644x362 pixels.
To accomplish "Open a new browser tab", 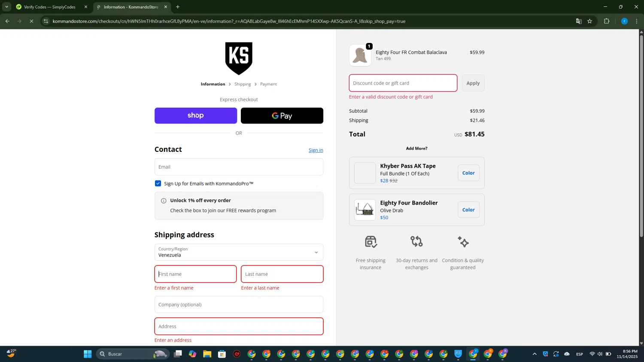I will pyautogui.click(x=178, y=7).
